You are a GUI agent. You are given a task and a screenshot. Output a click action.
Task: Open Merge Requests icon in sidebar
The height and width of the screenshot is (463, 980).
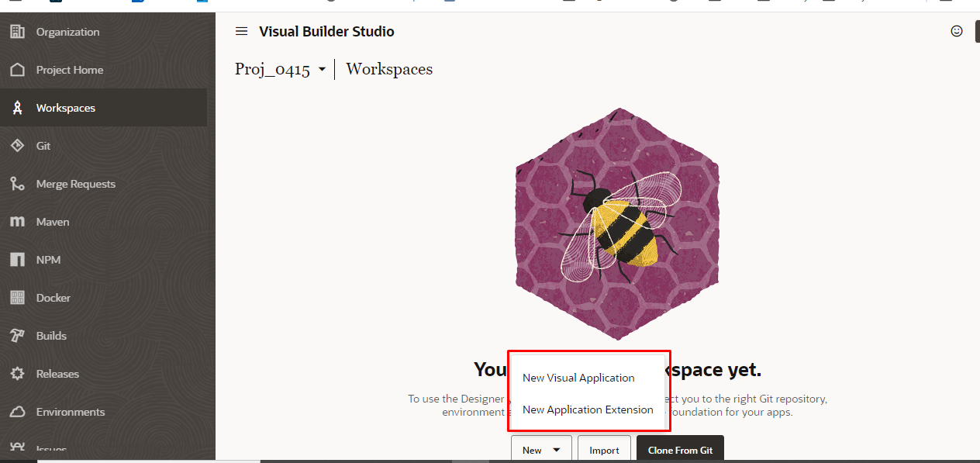click(x=17, y=184)
